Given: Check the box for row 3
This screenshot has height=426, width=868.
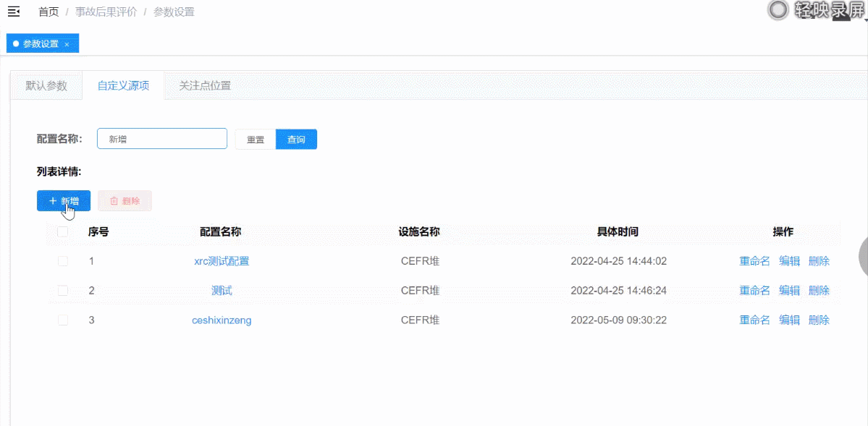Looking at the screenshot, I should point(63,320).
